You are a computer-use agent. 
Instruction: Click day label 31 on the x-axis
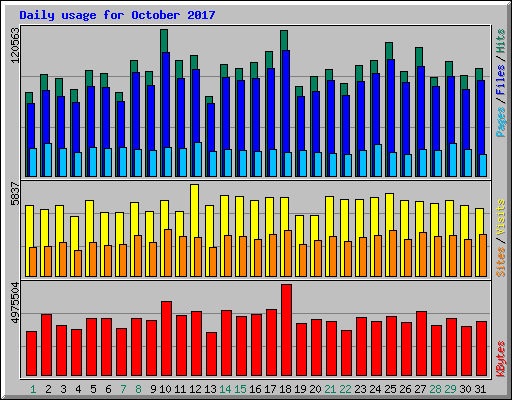pyautogui.click(x=480, y=389)
